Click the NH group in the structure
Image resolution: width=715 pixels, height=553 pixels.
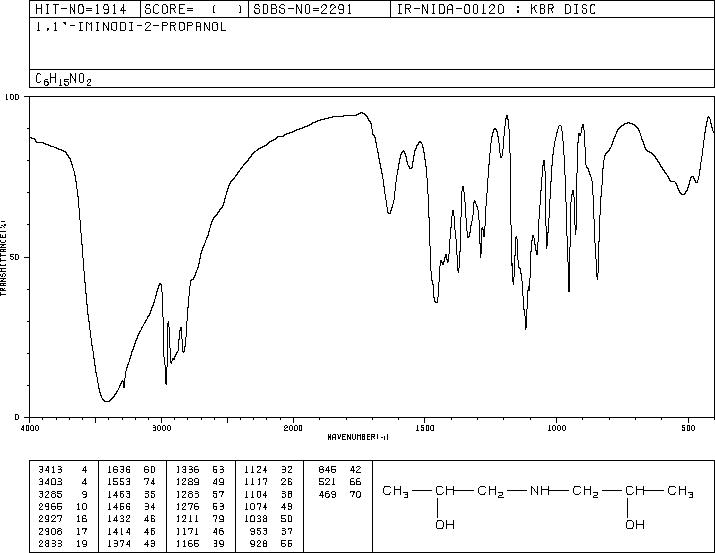pyautogui.click(x=540, y=491)
